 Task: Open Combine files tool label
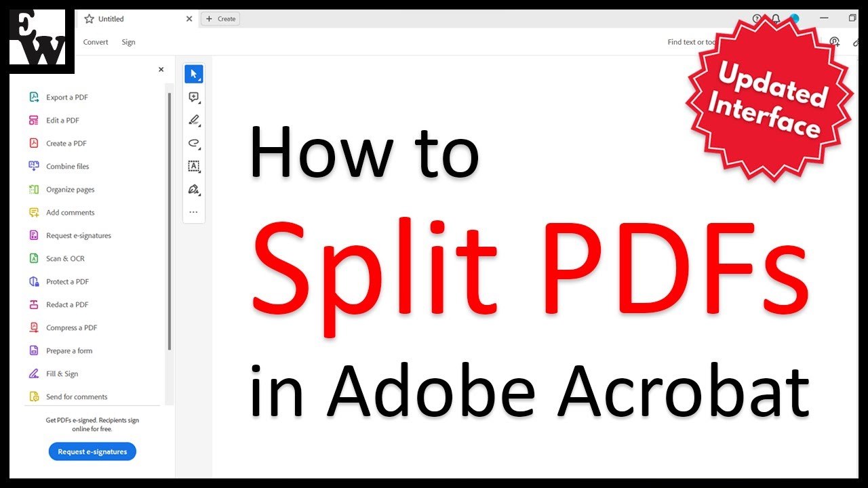tap(68, 167)
